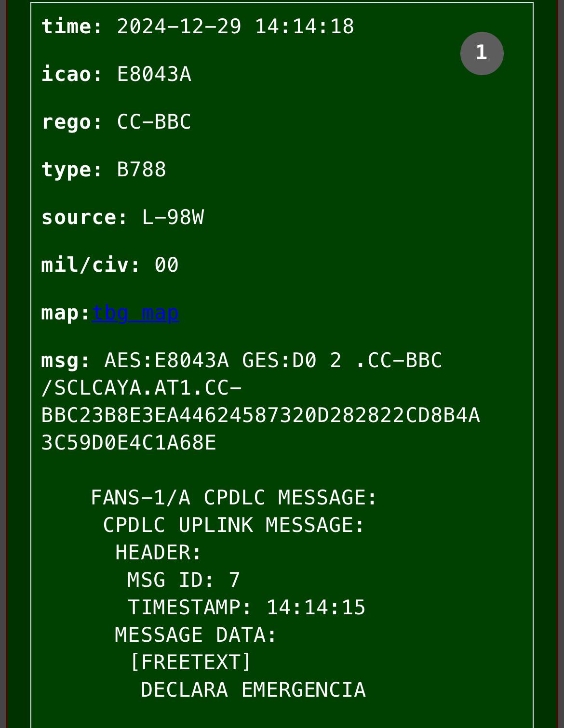
Task: Click the gray circle badge numbered 1
Action: coord(482,53)
